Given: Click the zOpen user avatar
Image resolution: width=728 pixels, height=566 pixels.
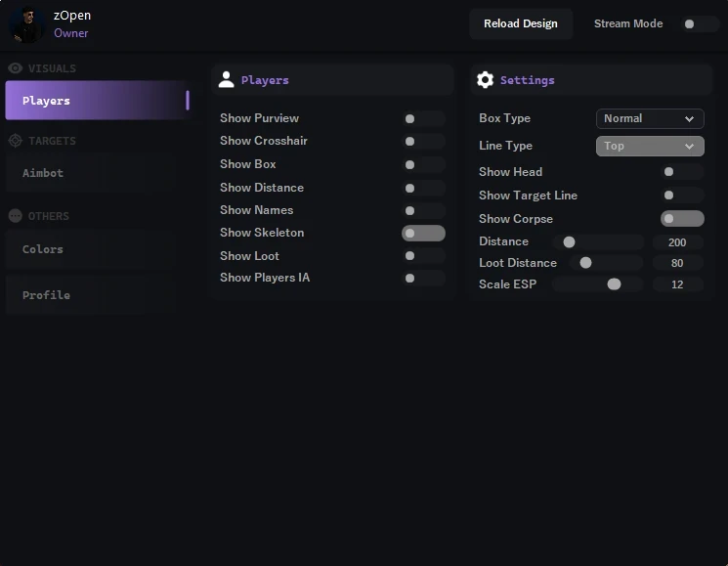Looking at the screenshot, I should [25, 24].
